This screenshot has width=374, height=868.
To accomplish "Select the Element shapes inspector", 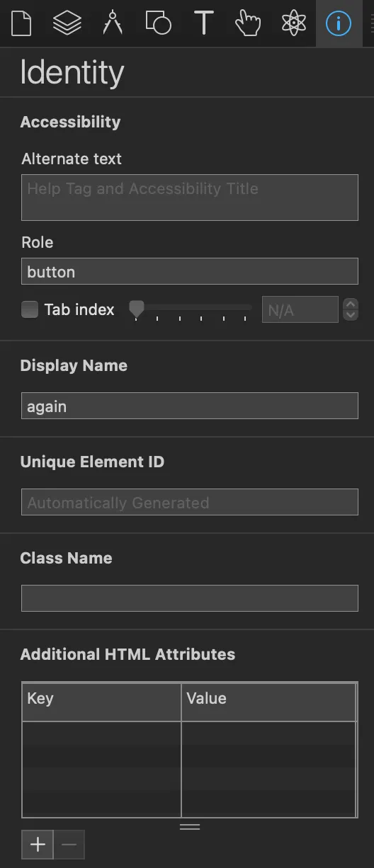I will coord(158,23).
